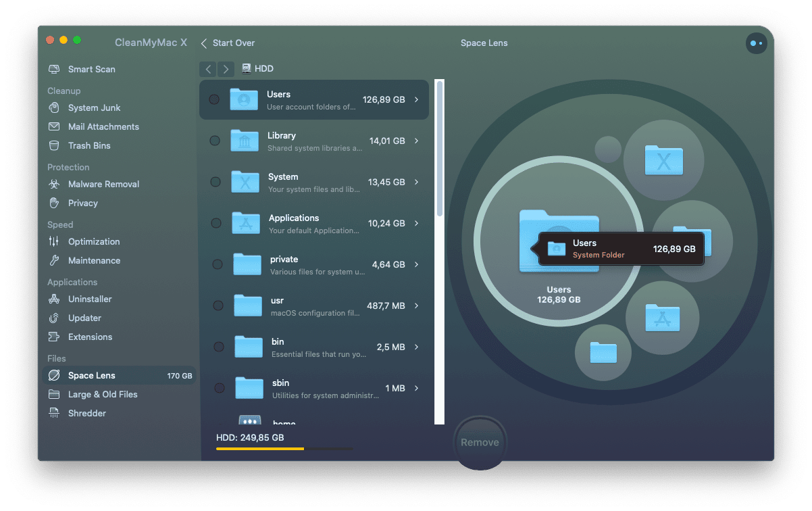
Task: Tick the Library folder checkbox
Action: 215,141
